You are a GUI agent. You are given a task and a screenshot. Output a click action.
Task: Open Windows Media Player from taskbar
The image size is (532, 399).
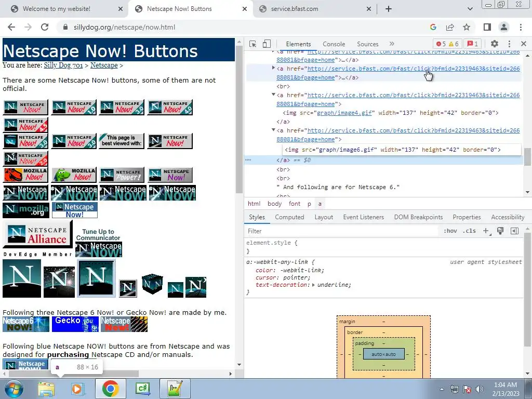[77, 389]
